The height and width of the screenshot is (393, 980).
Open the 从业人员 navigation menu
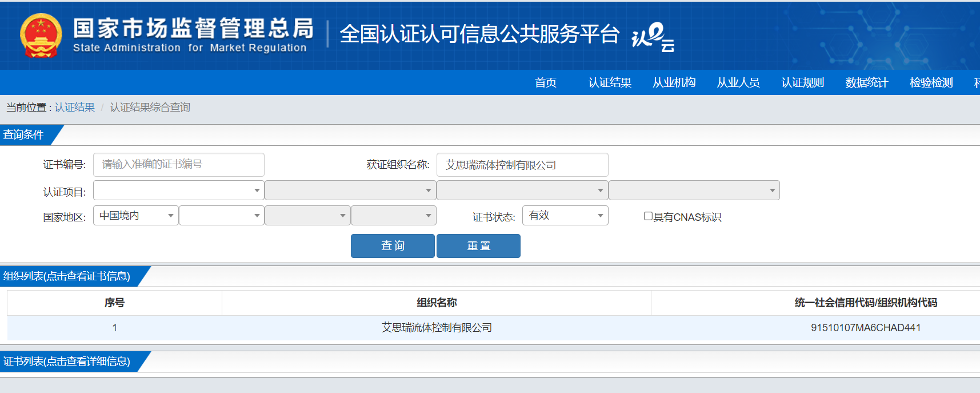[x=738, y=82]
